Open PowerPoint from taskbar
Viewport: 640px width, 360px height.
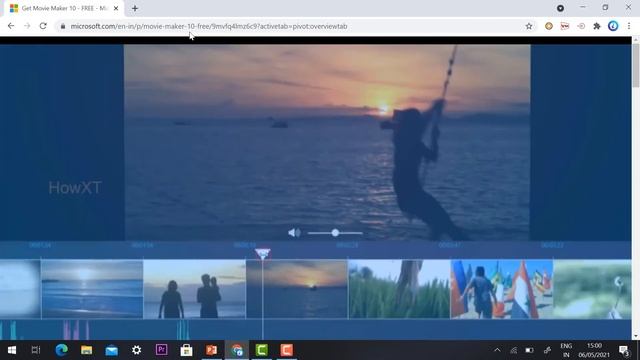[x=211, y=350]
